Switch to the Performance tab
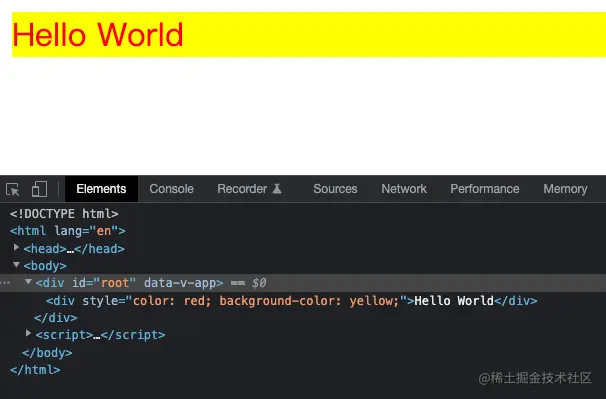Image resolution: width=606 pixels, height=399 pixels. click(485, 189)
